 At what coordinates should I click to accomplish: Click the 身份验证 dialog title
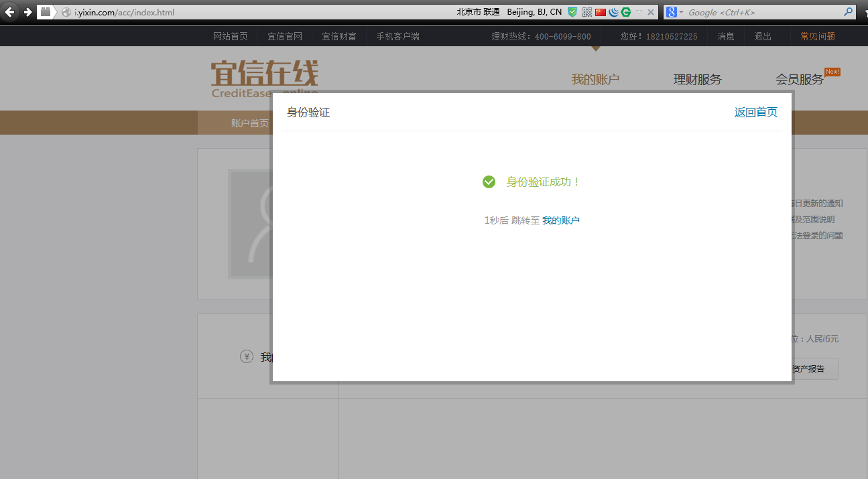click(x=308, y=112)
